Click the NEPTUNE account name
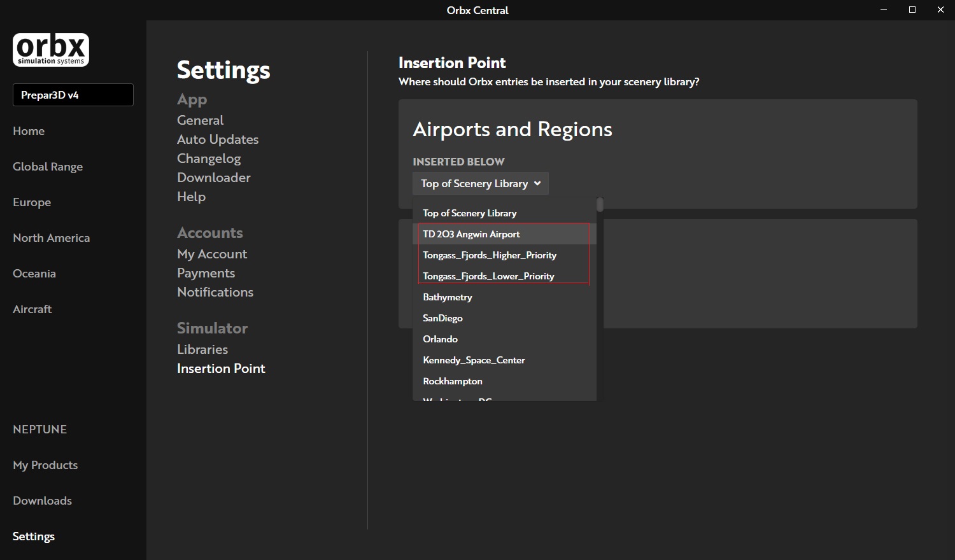 [39, 429]
